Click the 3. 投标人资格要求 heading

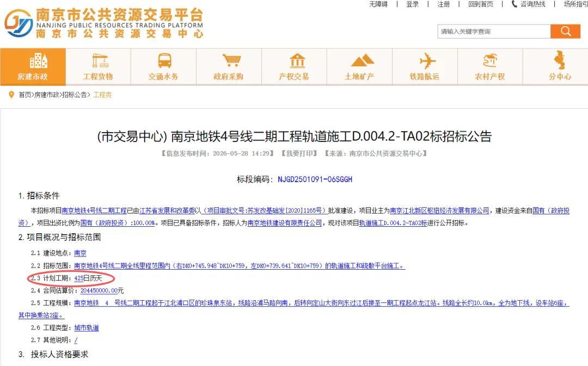tap(53, 355)
